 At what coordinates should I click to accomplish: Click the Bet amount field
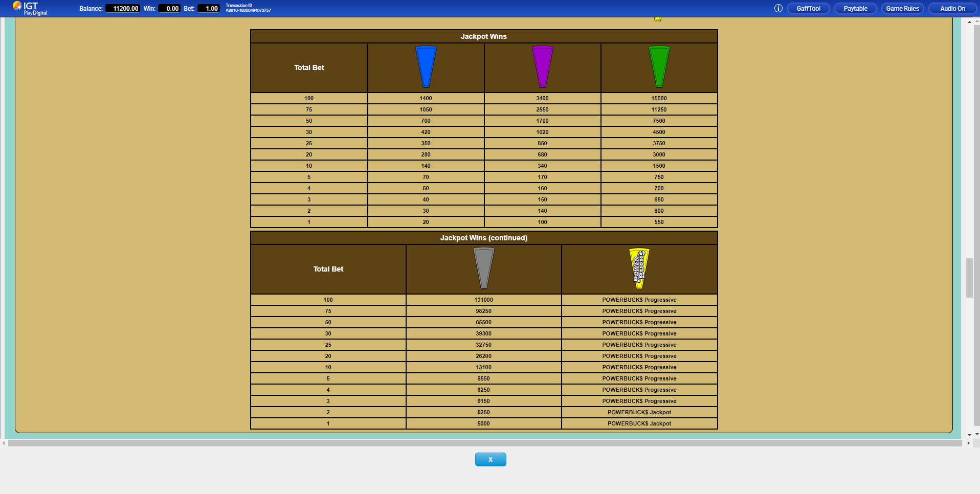tap(209, 9)
